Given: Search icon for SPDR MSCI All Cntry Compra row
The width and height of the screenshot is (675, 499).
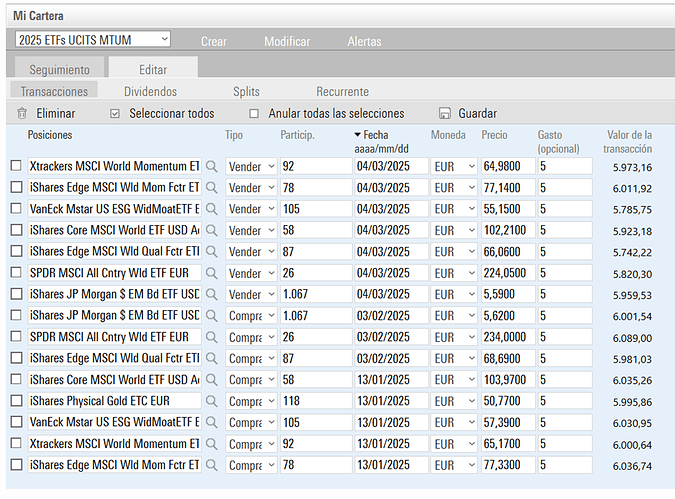Looking at the screenshot, I should [x=211, y=337].
